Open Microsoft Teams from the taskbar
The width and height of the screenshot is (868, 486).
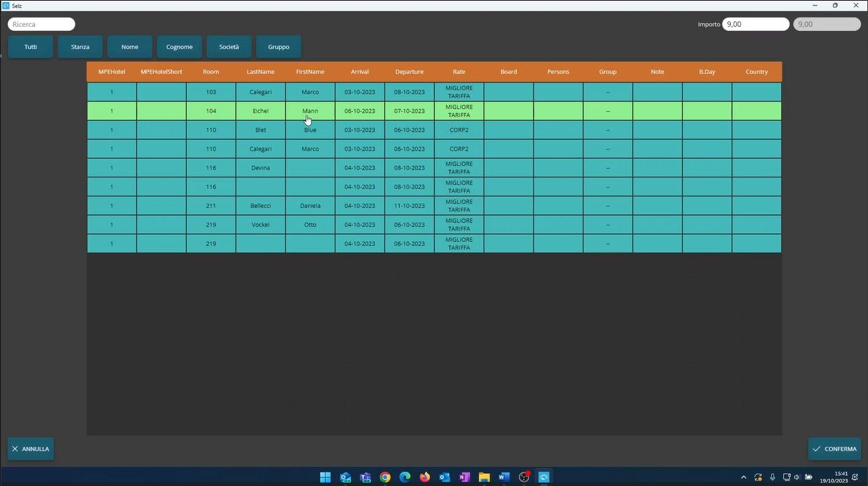365,477
